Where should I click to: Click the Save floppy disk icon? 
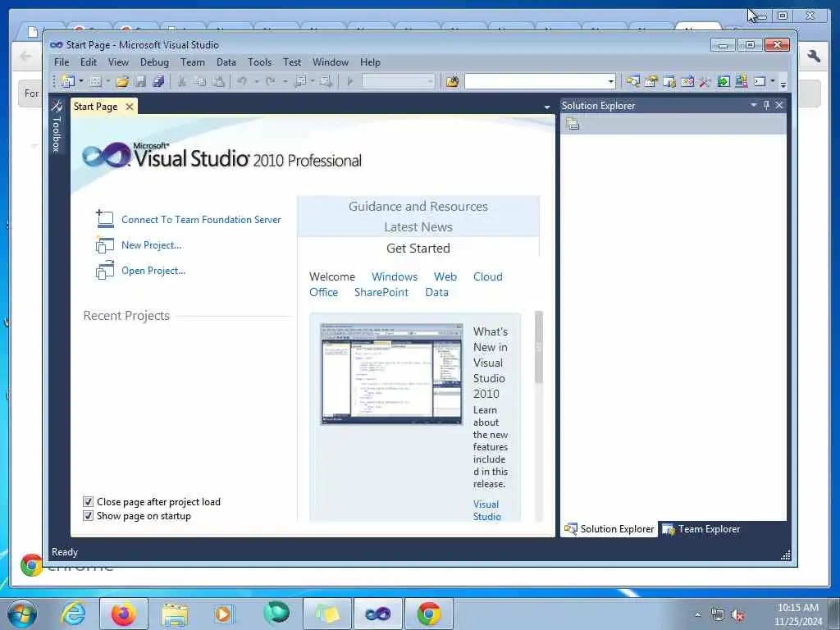tap(141, 81)
